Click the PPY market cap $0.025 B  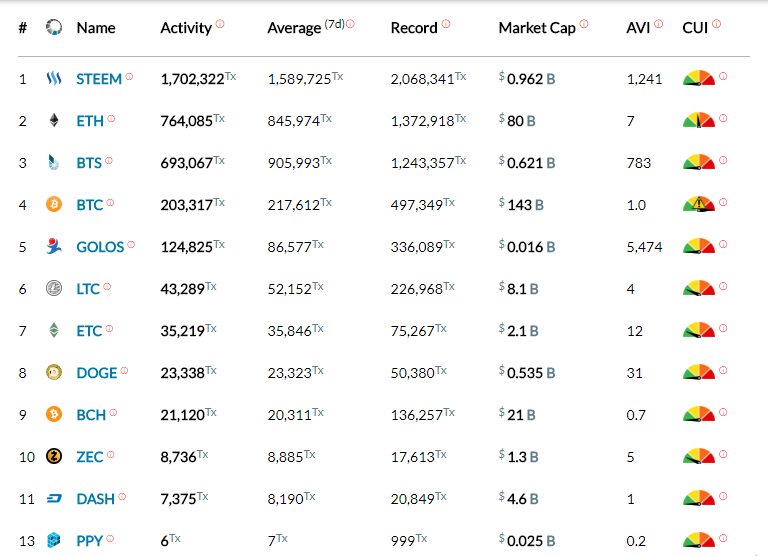click(527, 541)
